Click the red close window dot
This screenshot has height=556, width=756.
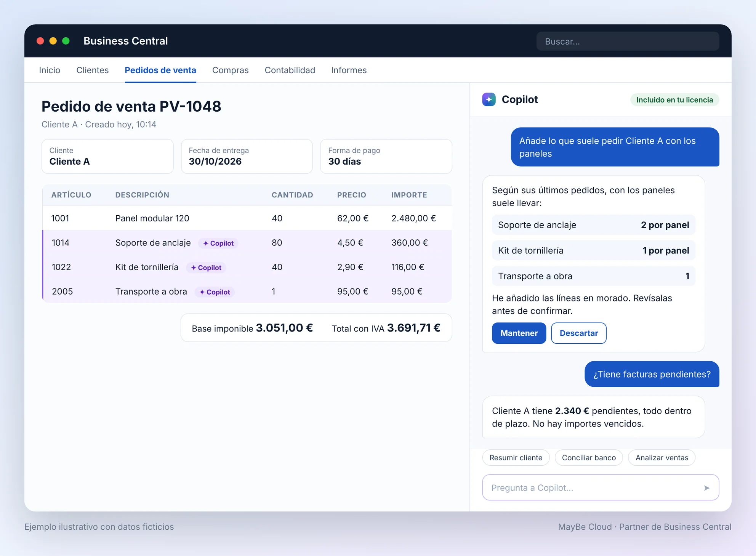click(40, 41)
